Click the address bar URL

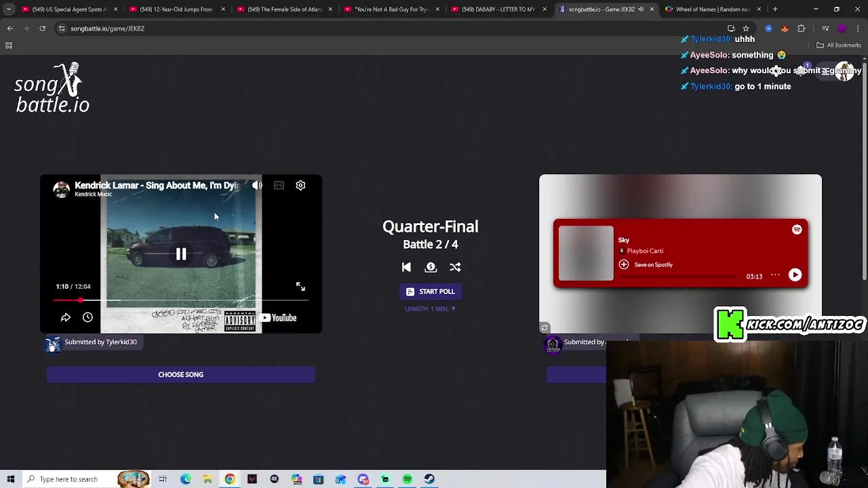(107, 28)
